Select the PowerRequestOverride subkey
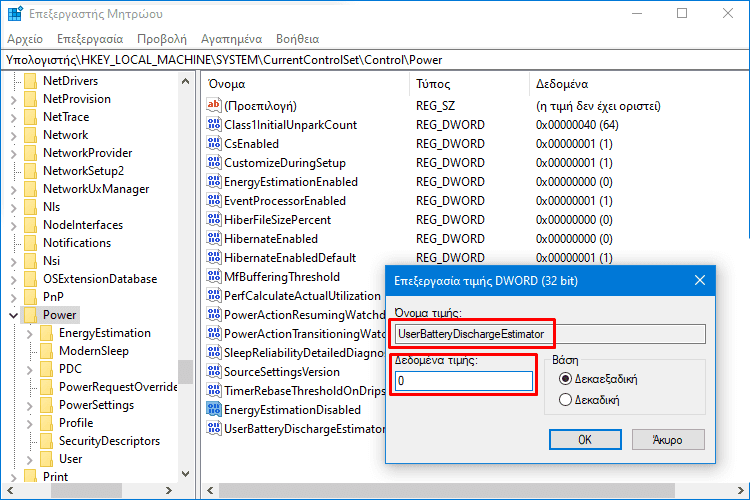The height and width of the screenshot is (500, 750). click(x=118, y=387)
